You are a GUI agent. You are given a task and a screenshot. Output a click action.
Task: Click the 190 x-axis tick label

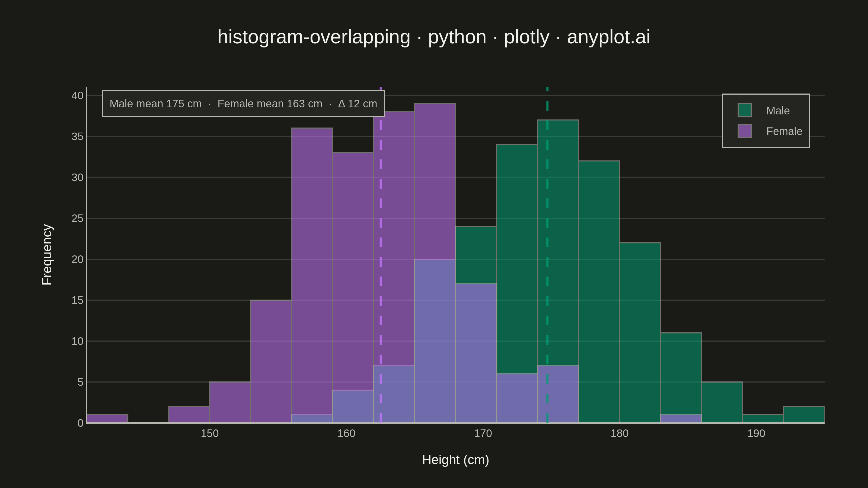(756, 434)
